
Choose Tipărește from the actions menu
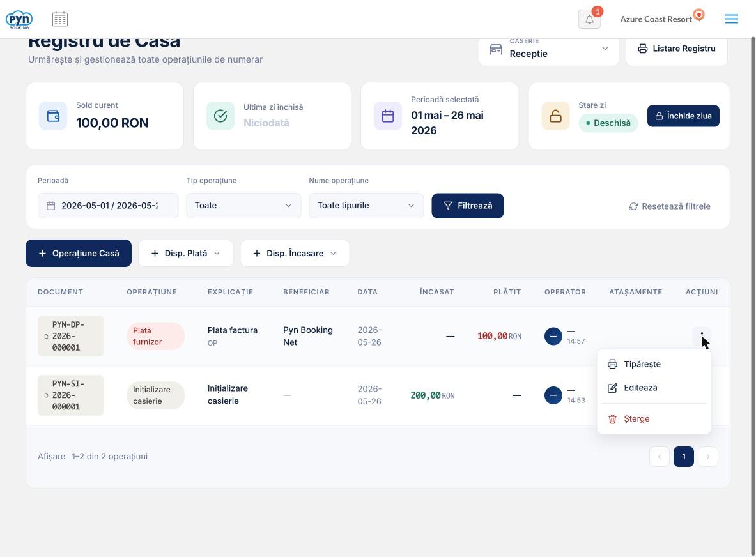tap(654, 364)
